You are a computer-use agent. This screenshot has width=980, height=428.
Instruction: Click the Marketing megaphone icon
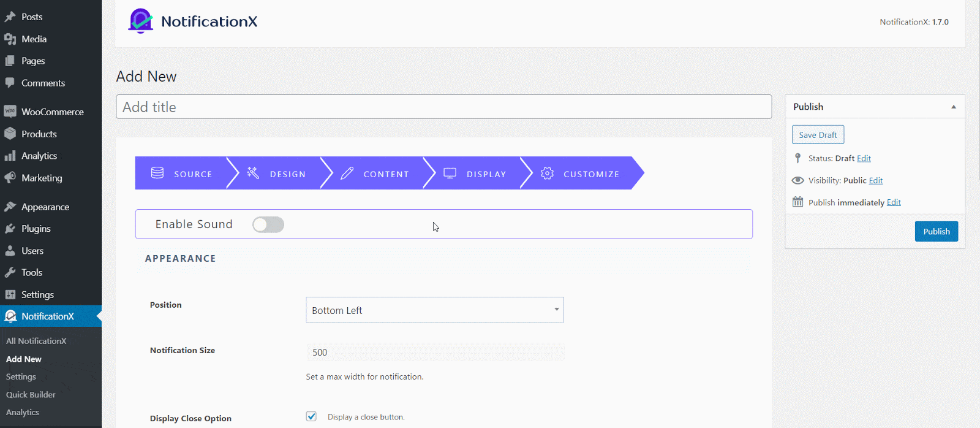pos(10,178)
